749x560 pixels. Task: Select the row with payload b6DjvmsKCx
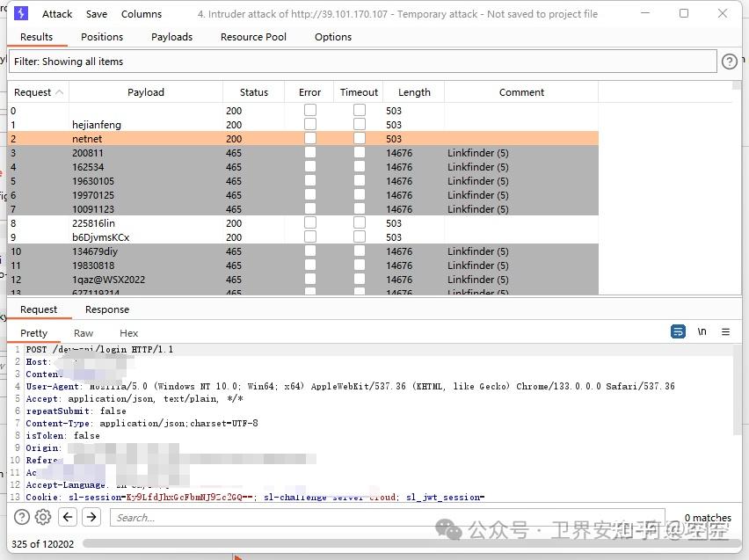303,237
